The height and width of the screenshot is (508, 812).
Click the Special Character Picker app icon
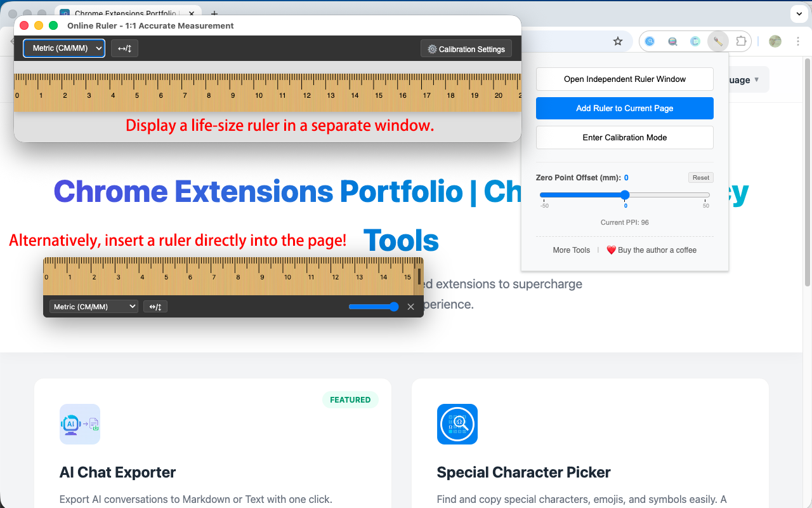point(457,424)
